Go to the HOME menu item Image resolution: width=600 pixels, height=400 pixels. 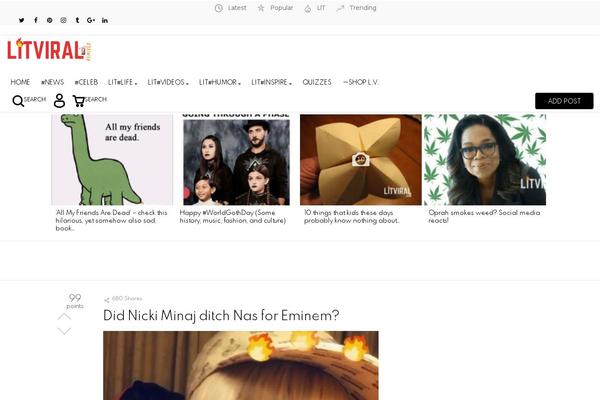20,82
